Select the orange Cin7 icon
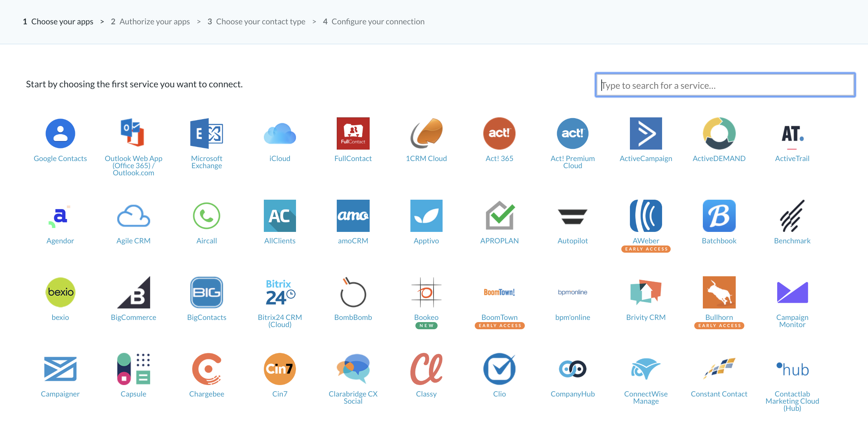This screenshot has width=868, height=423. tap(280, 369)
